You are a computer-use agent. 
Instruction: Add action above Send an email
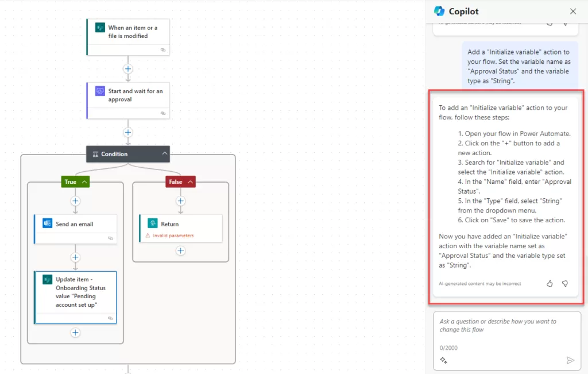tap(75, 201)
